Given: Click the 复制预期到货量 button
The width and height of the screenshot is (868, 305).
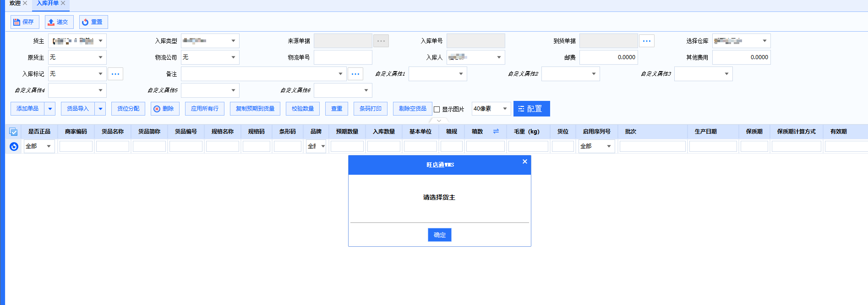Looking at the screenshot, I should (255, 109).
